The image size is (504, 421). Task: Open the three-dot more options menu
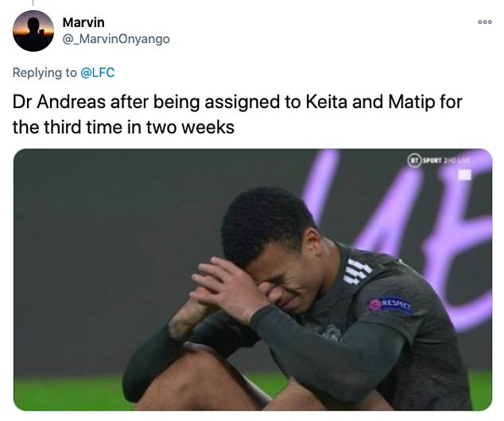pyautogui.click(x=485, y=21)
